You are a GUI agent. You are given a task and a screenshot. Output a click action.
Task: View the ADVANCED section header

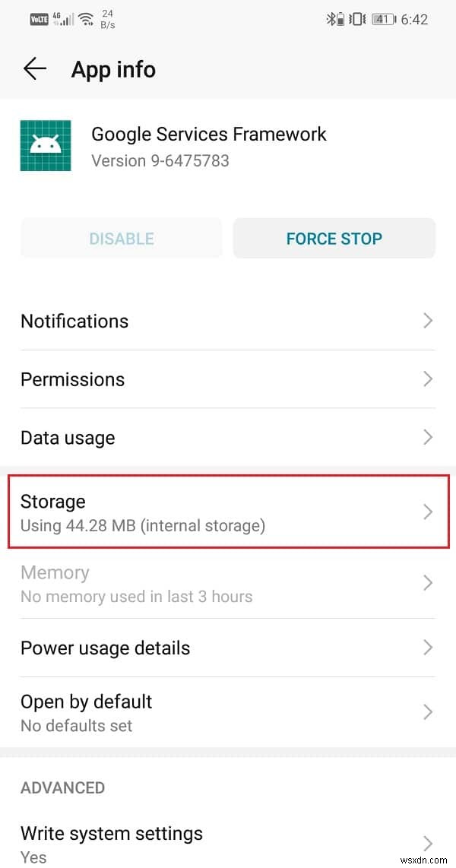click(62, 787)
